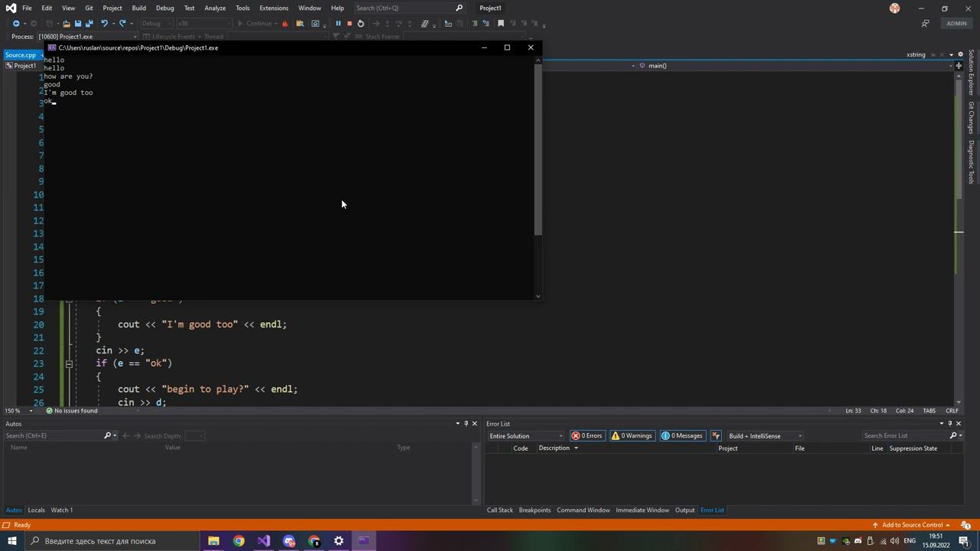Open File Explorer from the taskbar
The width and height of the screenshot is (980, 551).
pyautogui.click(x=214, y=541)
